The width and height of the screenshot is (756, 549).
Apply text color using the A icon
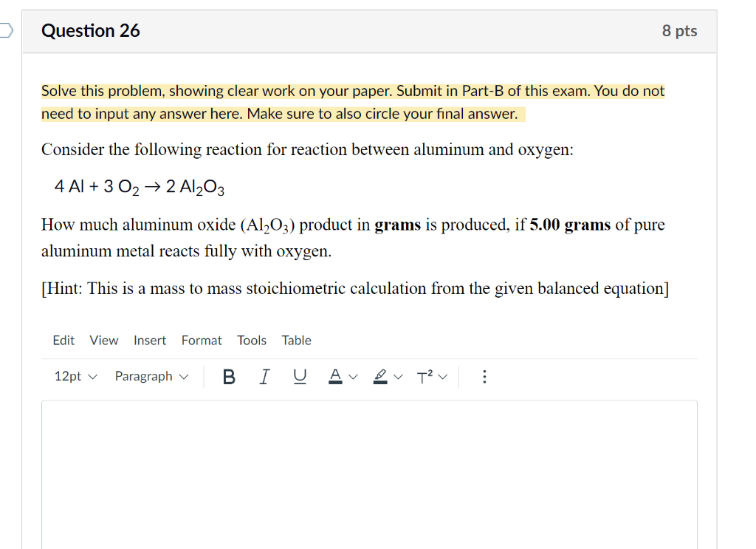334,377
